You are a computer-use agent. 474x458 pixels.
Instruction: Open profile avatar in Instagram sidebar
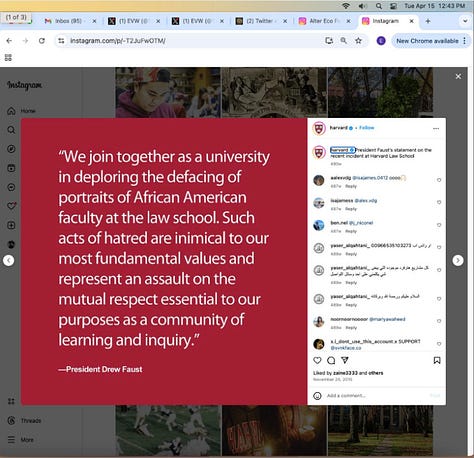click(x=11, y=245)
